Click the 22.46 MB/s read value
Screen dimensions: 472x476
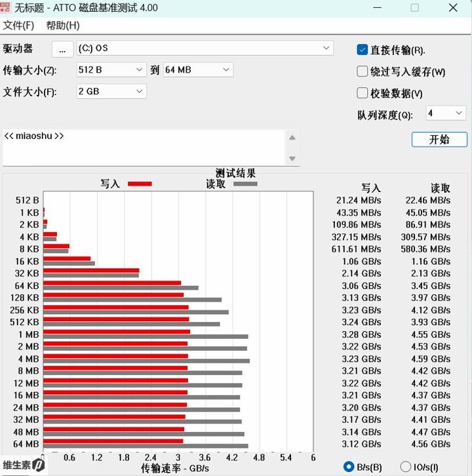click(428, 201)
